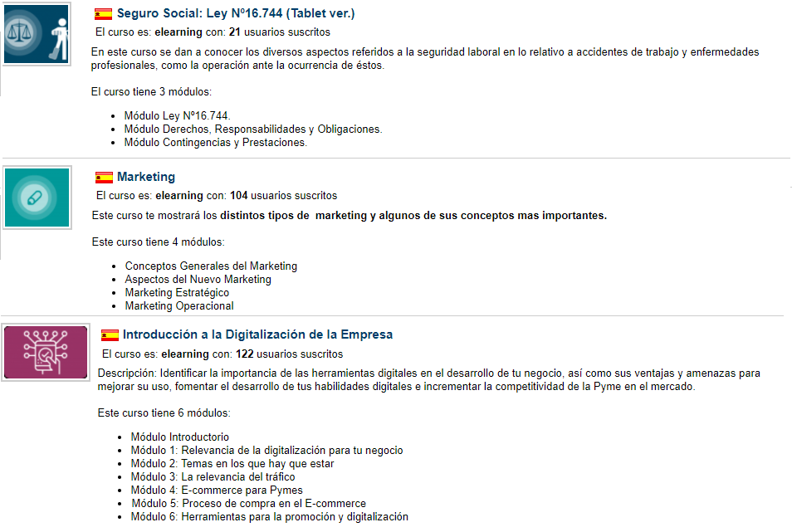Select the Marketing Estratégico module
The image size is (792, 532).
178,293
